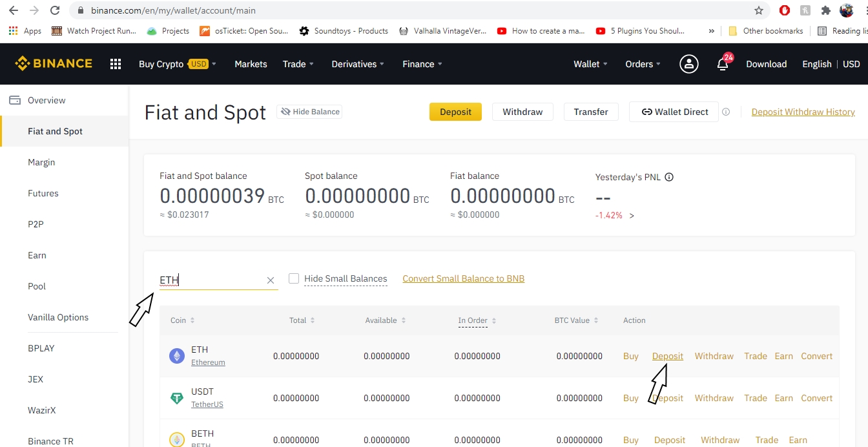Click Earn in the USDT row

pyautogui.click(x=784, y=398)
